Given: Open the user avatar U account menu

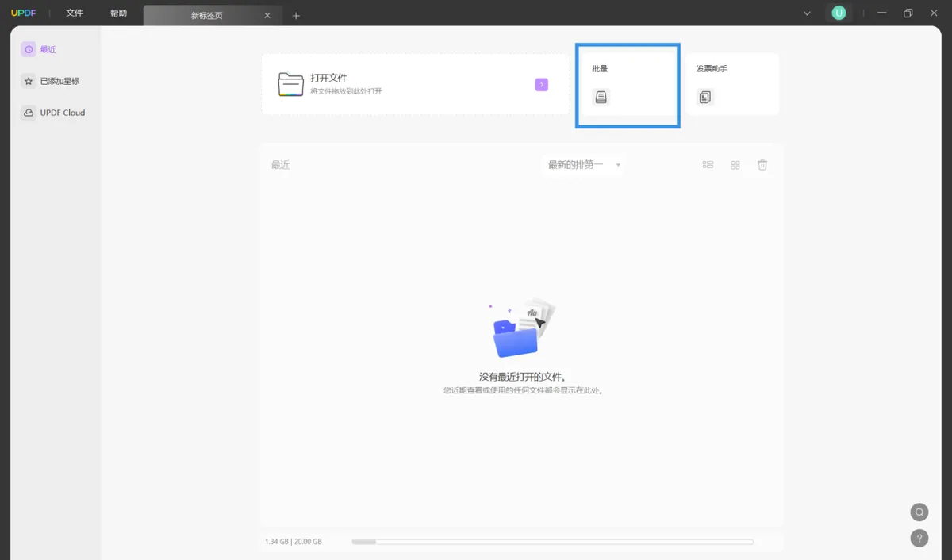Looking at the screenshot, I should coord(839,13).
